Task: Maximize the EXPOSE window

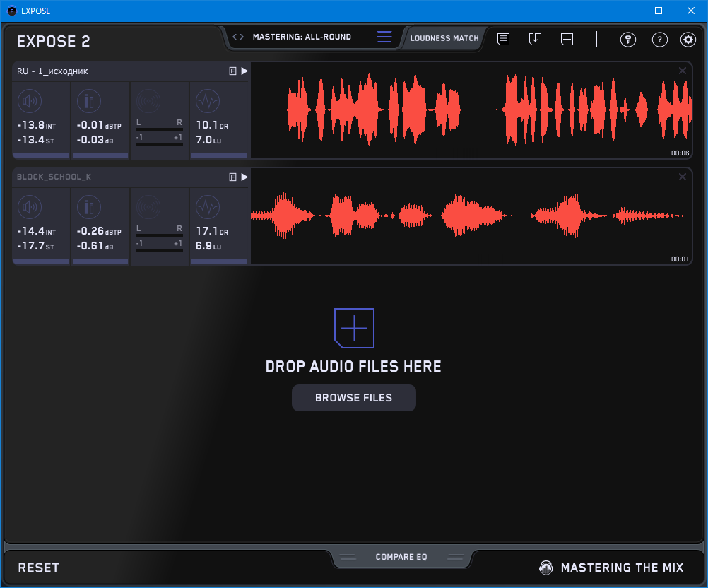Action: click(659, 11)
